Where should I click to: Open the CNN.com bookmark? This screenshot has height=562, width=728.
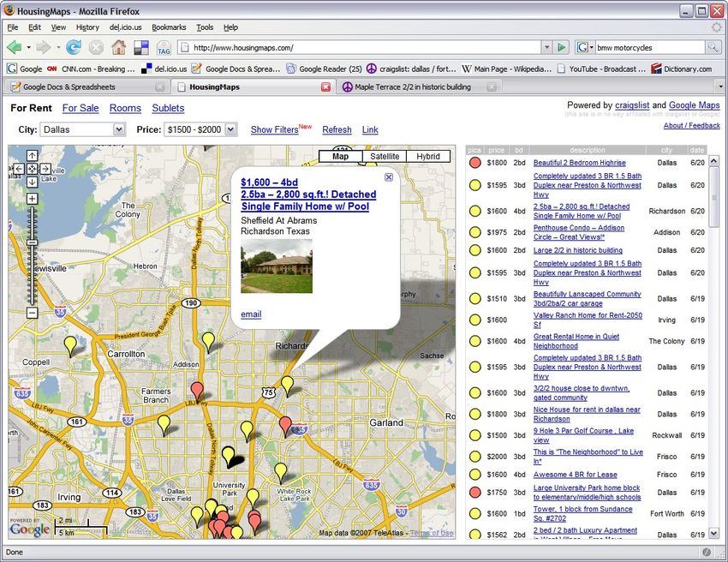[91, 69]
